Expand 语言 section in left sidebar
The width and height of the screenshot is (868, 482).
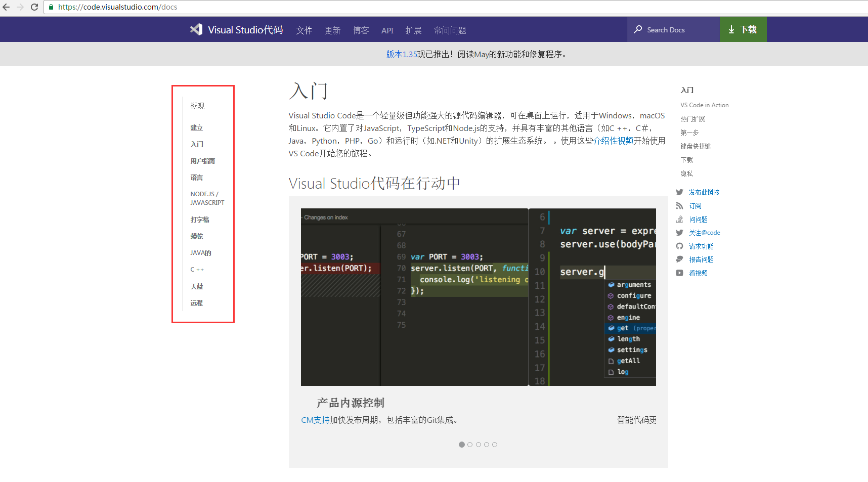(x=196, y=178)
